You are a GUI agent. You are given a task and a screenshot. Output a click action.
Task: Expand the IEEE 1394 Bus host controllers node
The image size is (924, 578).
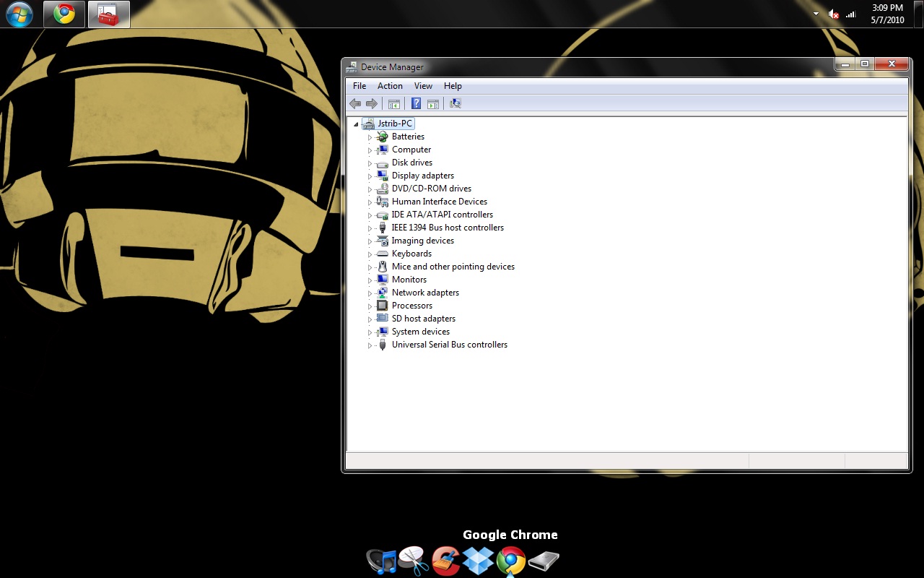click(370, 228)
